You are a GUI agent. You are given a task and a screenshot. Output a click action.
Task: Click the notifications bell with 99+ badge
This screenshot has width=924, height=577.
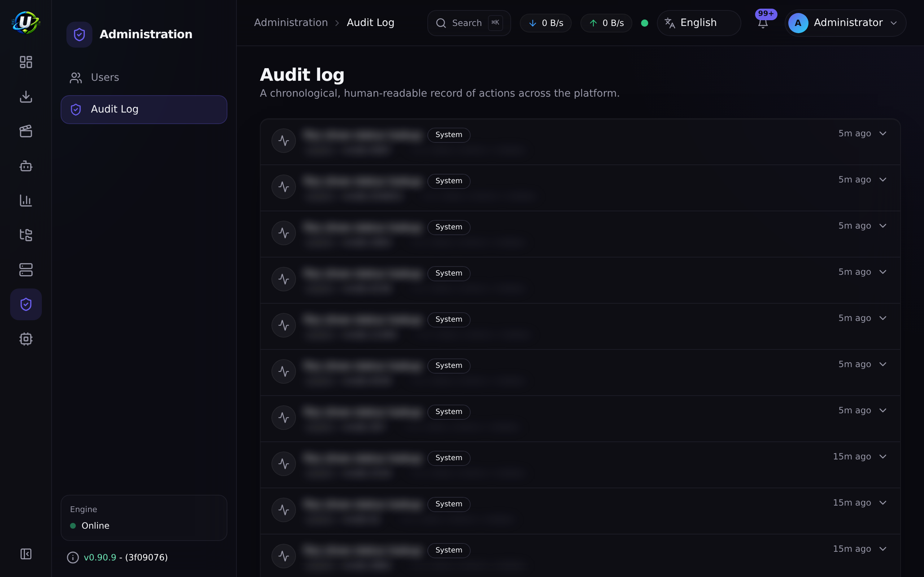[763, 23]
